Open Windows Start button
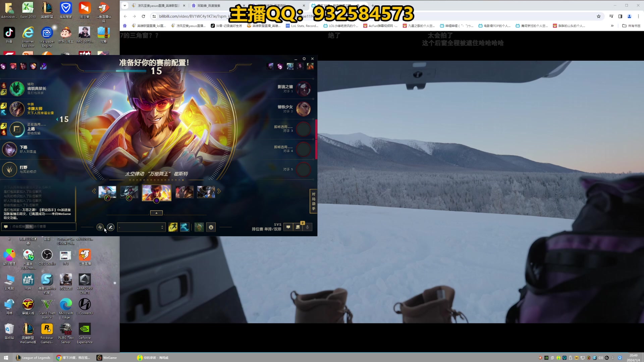The width and height of the screenshot is (644, 362). tap(6, 358)
